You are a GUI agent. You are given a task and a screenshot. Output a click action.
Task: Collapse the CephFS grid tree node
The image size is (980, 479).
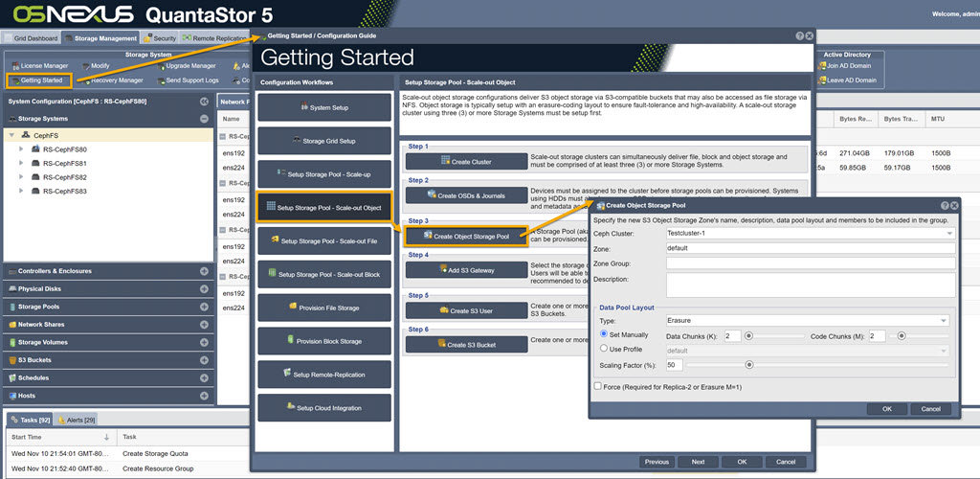(x=11, y=135)
